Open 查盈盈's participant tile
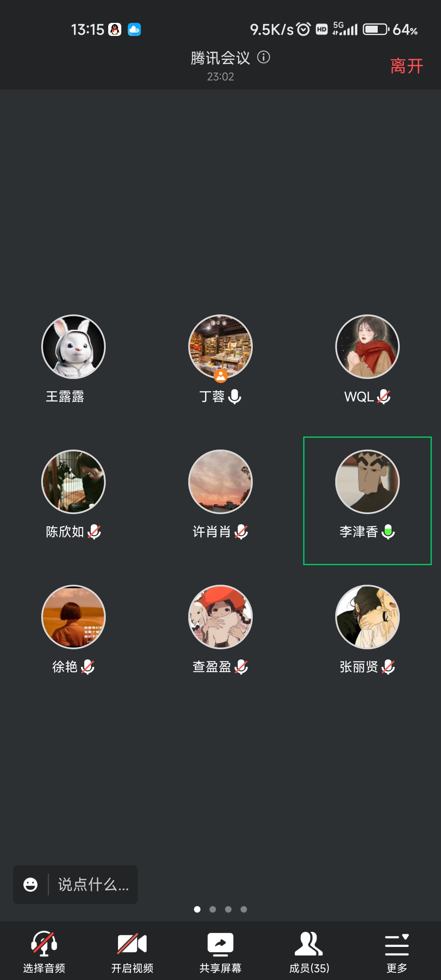The width and height of the screenshot is (441, 980). (x=220, y=630)
